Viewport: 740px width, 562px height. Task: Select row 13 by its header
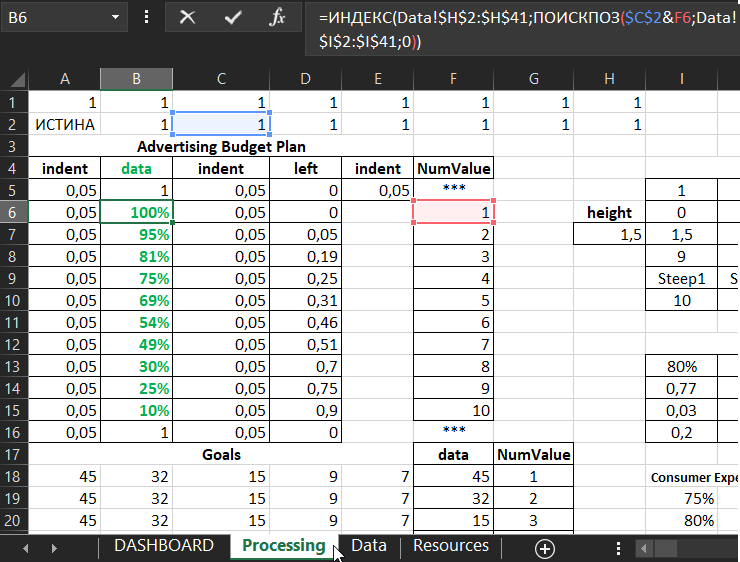pos(13,366)
